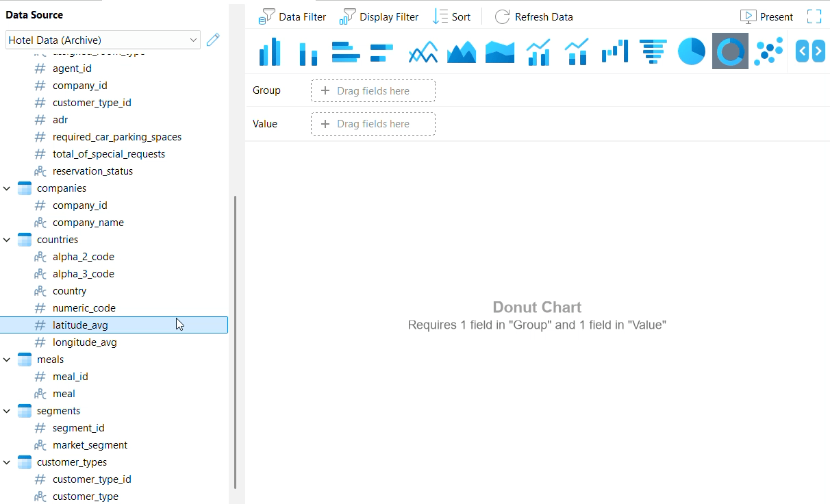The image size is (830, 504).
Task: Choose the line chart icon
Action: [423, 51]
